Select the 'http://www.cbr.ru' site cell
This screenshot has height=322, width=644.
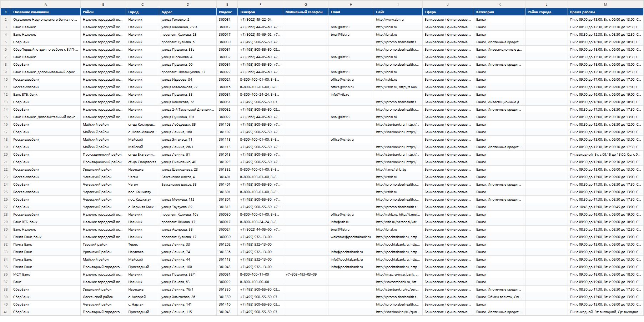tap(398, 20)
